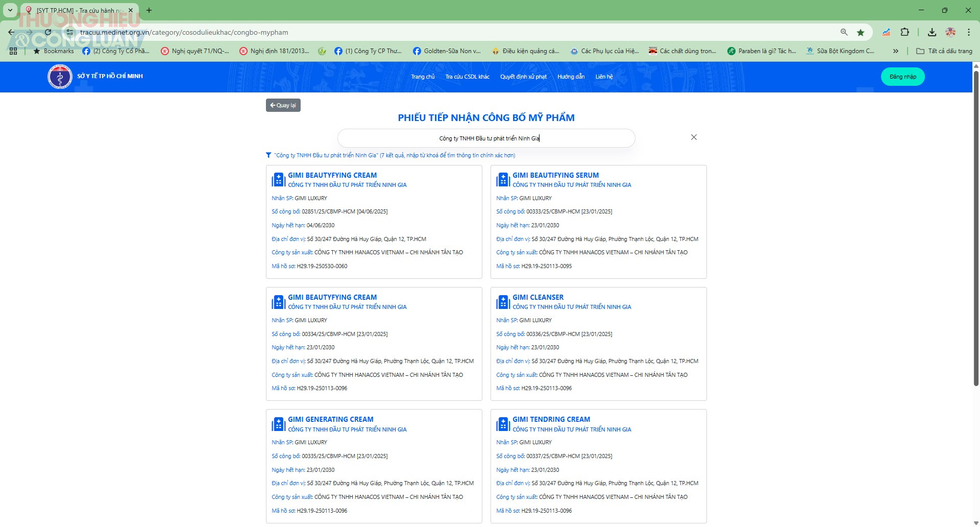Open the GIMI BEAUTIFYING SERUM result

point(555,175)
